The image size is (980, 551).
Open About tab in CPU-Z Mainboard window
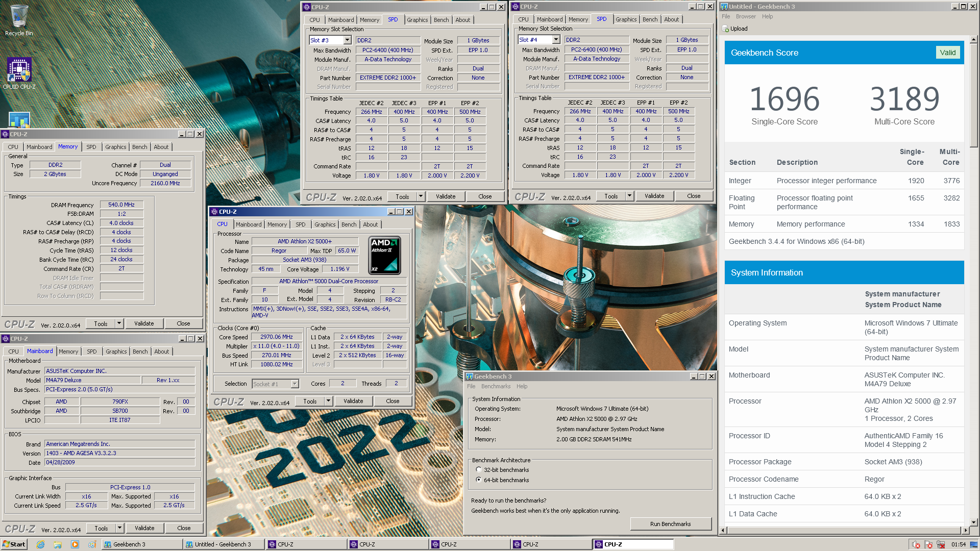coord(161,352)
